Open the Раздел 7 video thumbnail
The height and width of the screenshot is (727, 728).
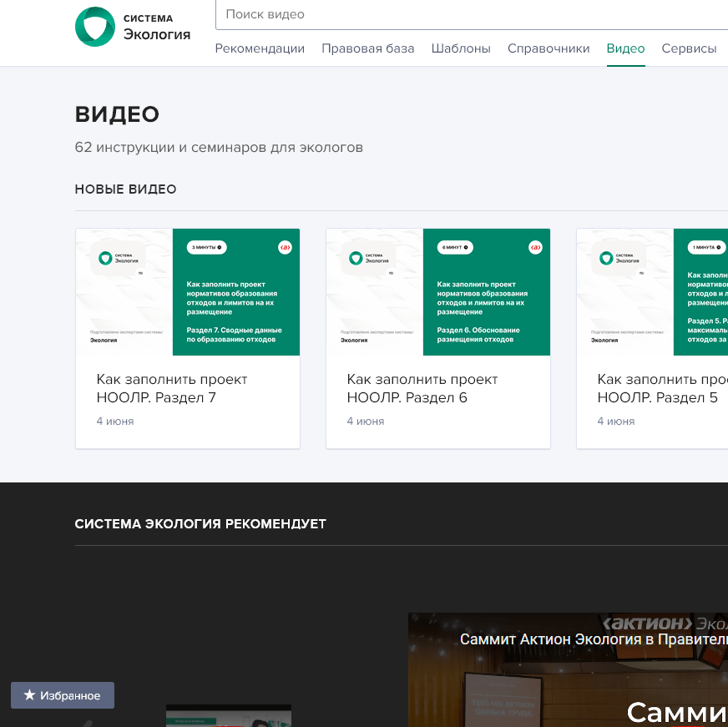click(188, 292)
